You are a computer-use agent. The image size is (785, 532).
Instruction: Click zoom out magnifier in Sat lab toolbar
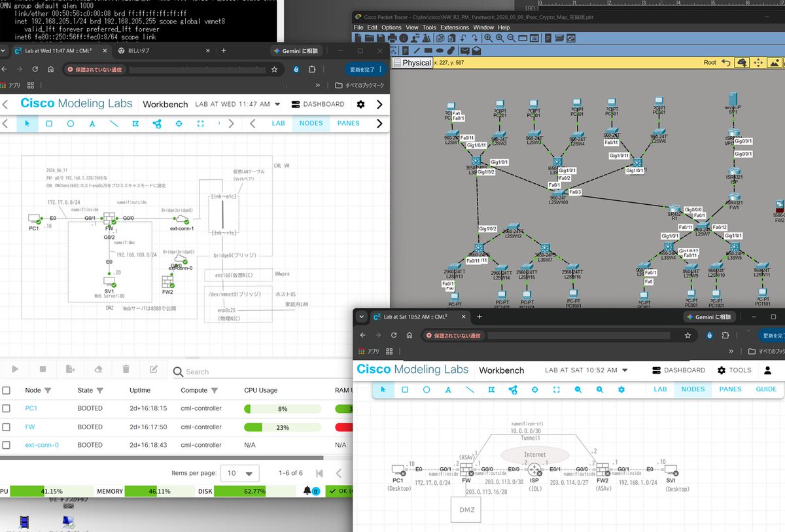tap(578, 389)
